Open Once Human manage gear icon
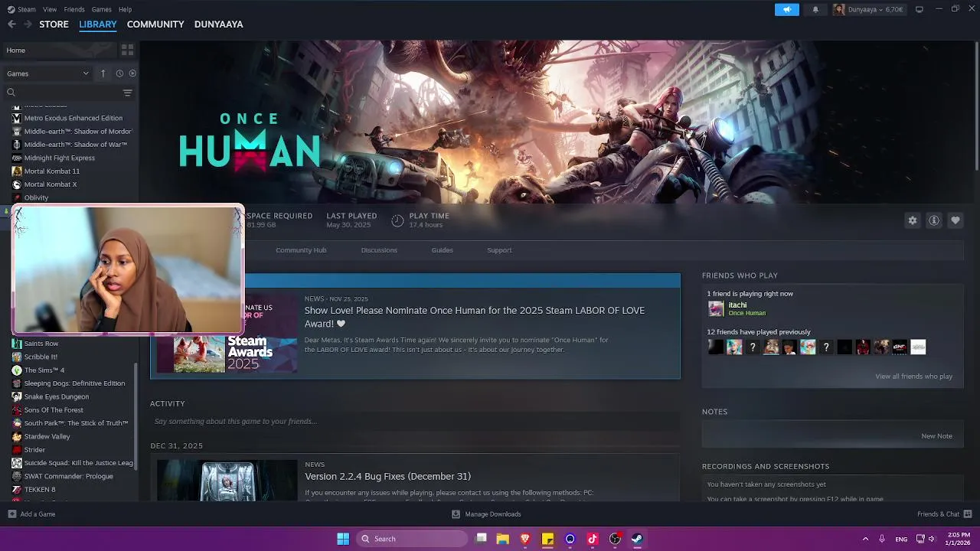This screenshot has height=551, width=980. pos(913,220)
